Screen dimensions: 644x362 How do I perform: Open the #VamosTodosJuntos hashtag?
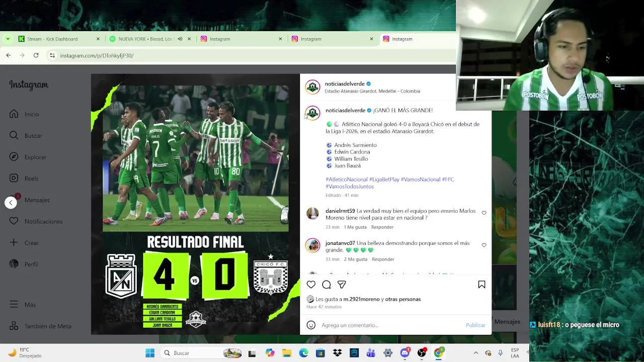350,187
